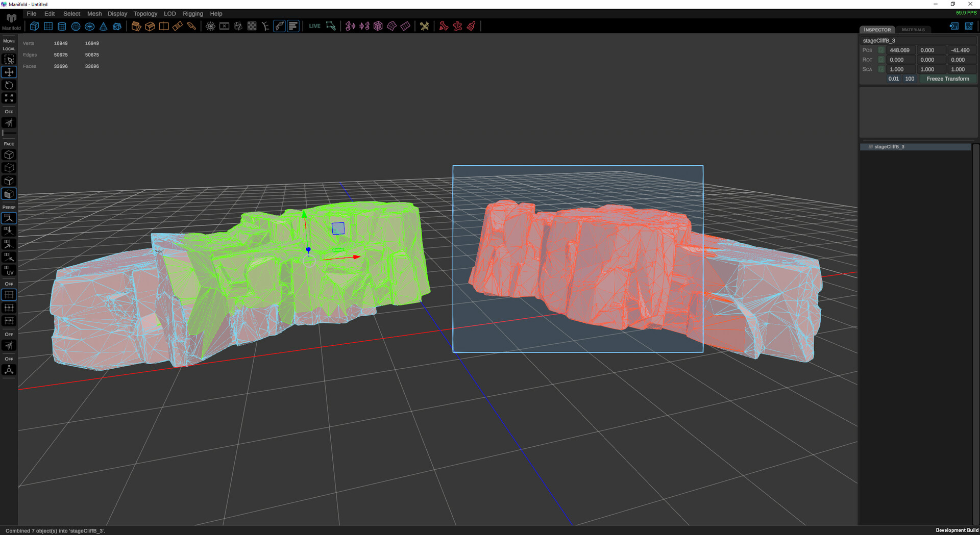Screen dimensions: 980x535
Task: Select the Scale tool in the left toolbar
Action: click(x=9, y=98)
